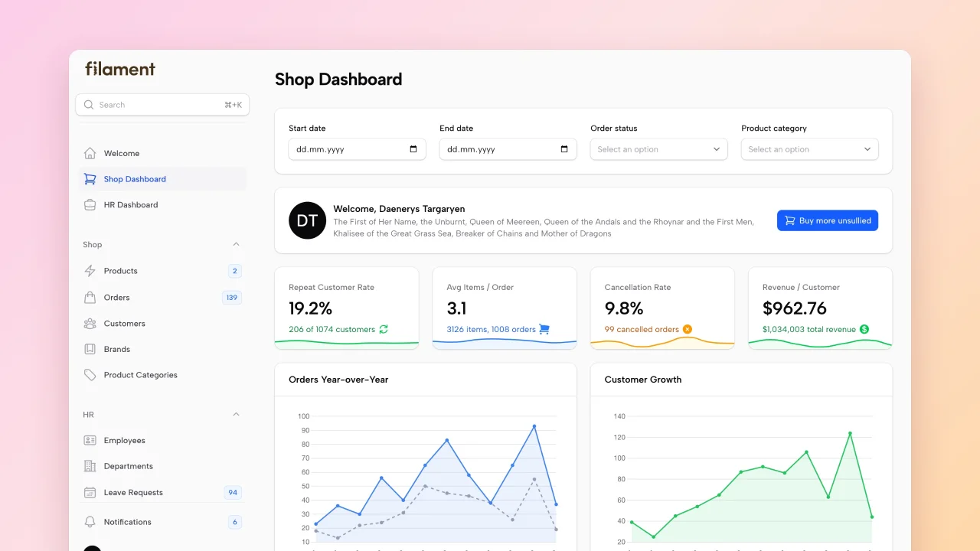980x551 pixels.
Task: Open Departments in the sidebar
Action: coord(162,466)
